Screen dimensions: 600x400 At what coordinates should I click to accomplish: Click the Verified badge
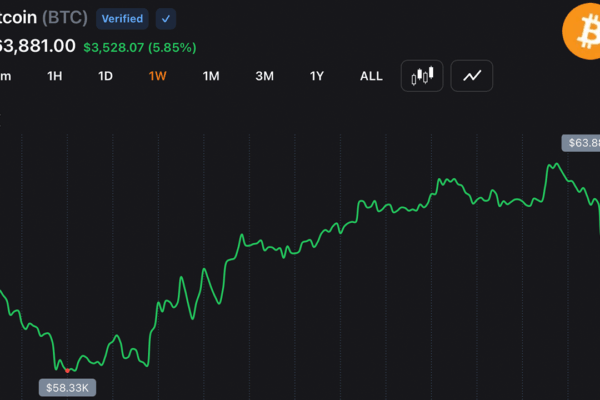coord(122,19)
